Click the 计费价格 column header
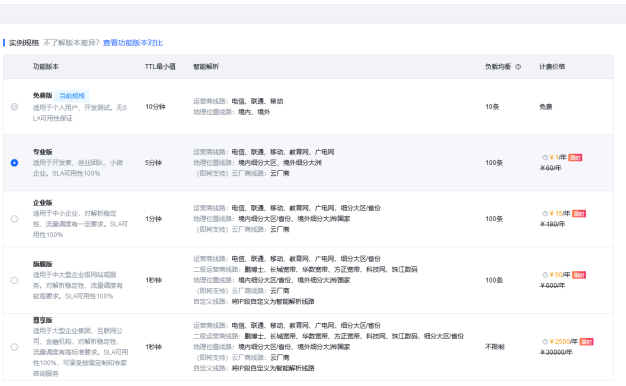This screenshot has width=626, height=386. (x=552, y=67)
